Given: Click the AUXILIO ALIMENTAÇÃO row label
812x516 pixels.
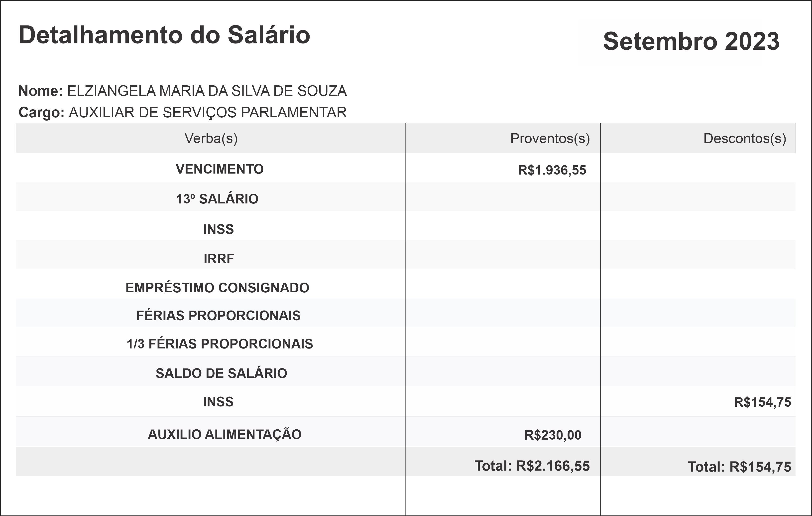Looking at the screenshot, I should pyautogui.click(x=224, y=434).
